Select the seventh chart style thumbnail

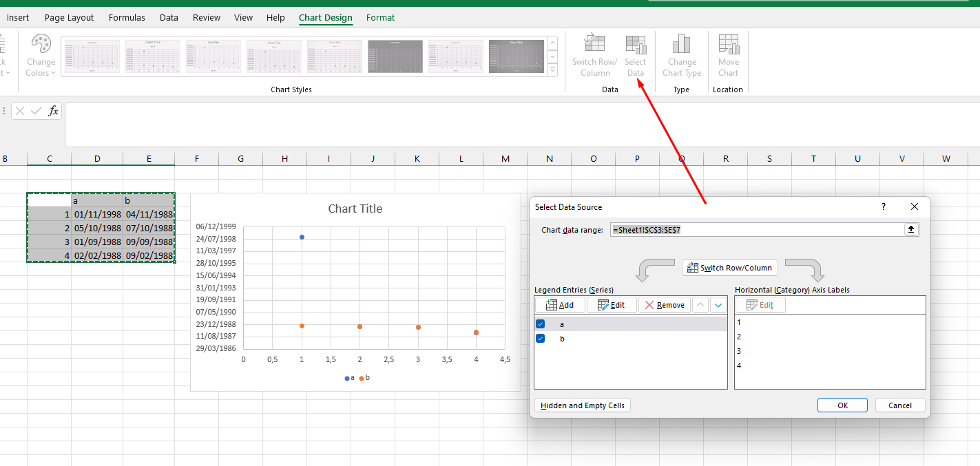point(455,56)
